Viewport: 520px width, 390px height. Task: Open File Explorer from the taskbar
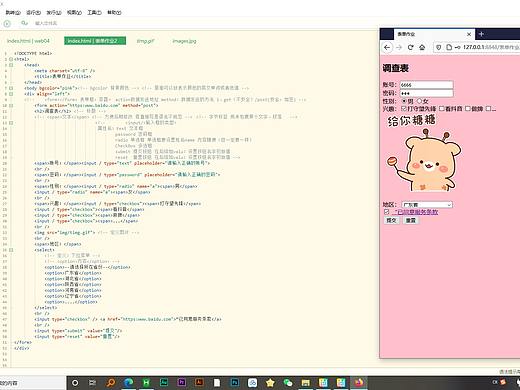point(306,383)
